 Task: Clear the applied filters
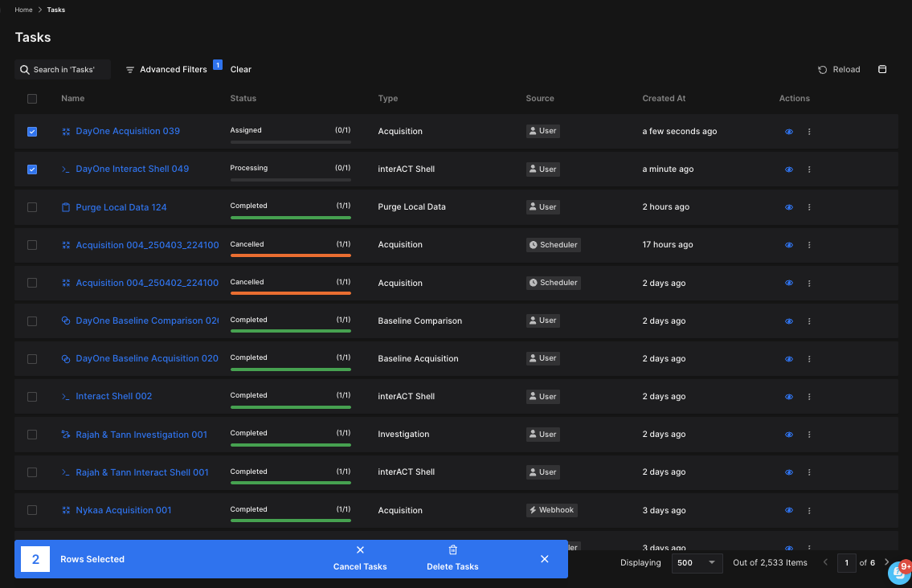coord(241,70)
